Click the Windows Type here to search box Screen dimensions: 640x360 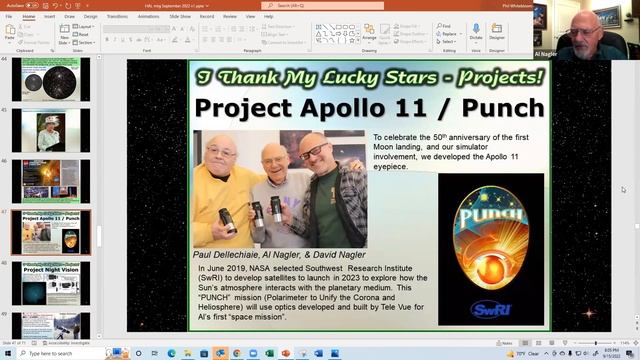[61, 353]
